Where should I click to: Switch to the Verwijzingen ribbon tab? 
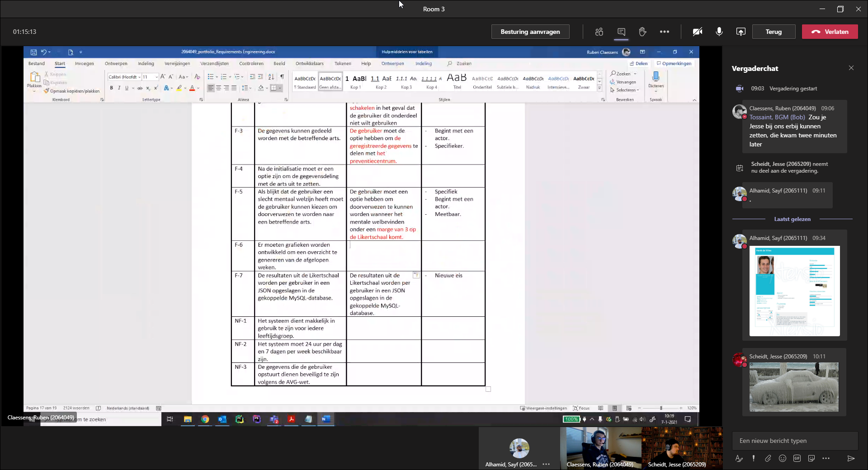(x=177, y=64)
